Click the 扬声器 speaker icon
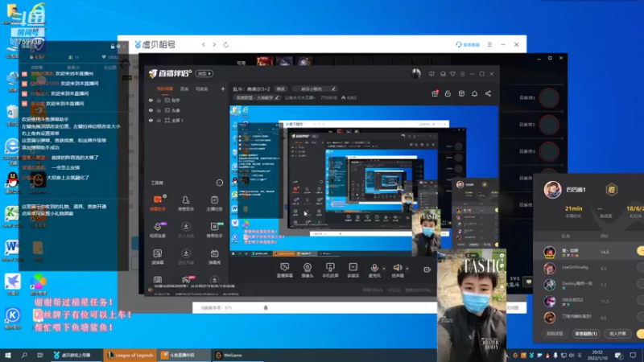Image resolution: width=644 pixels, height=362 pixels. pos(397,268)
